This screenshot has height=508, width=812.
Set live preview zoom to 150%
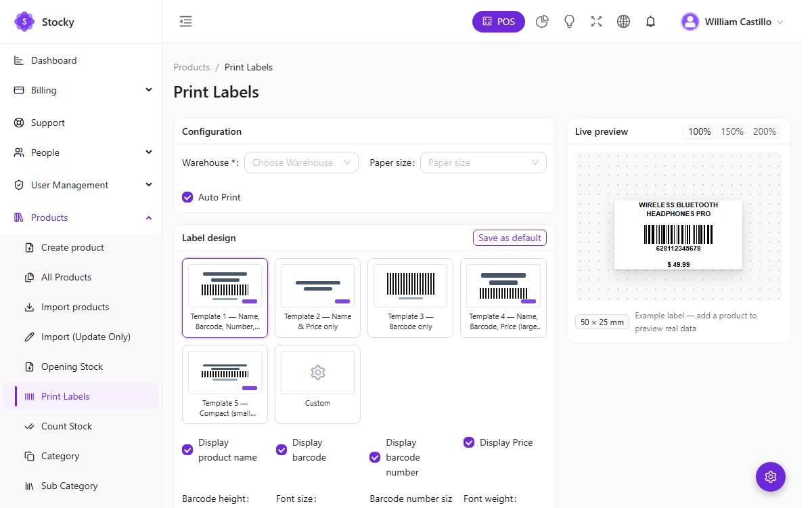click(732, 131)
